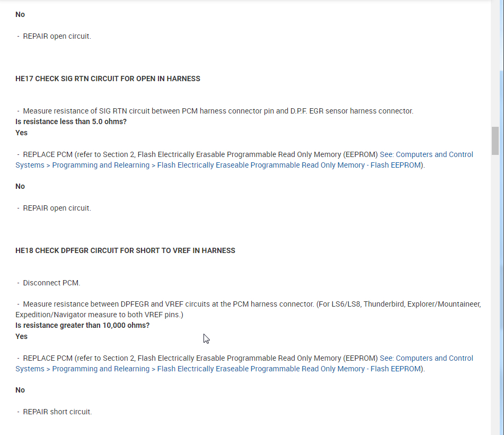Click the 'Is resistance less than 5.0 ohms?' question
This screenshot has width=504, height=435.
[x=71, y=121]
